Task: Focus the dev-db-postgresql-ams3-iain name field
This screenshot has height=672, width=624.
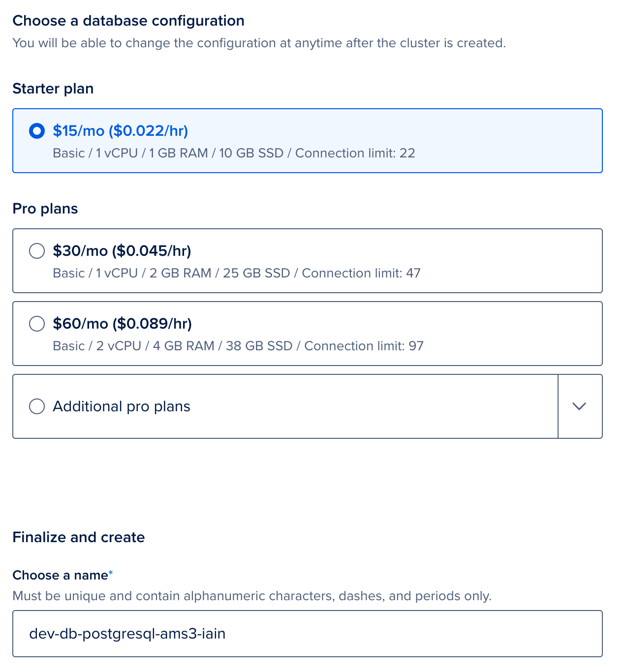Action: click(308, 634)
